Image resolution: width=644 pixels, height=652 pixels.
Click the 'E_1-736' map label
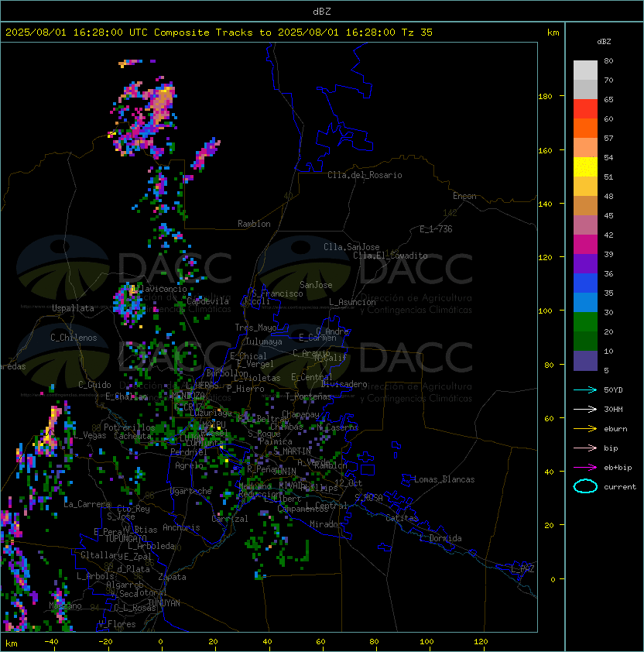coord(436,229)
